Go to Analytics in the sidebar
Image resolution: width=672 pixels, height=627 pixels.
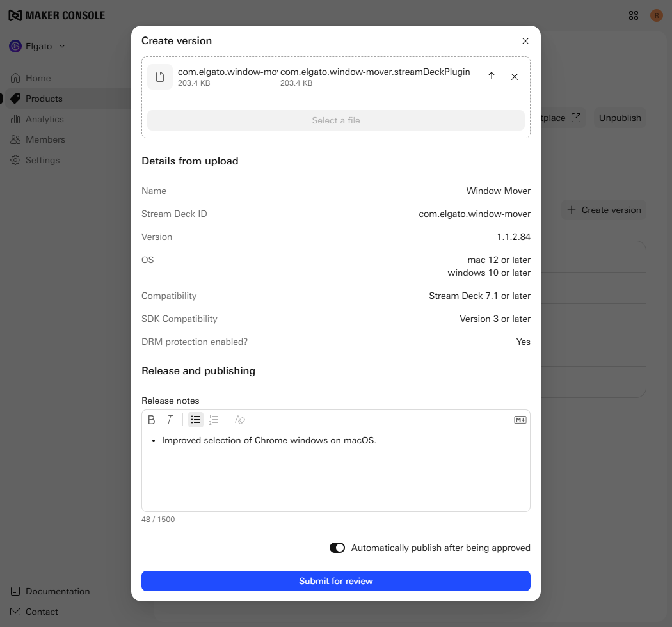tap(44, 119)
